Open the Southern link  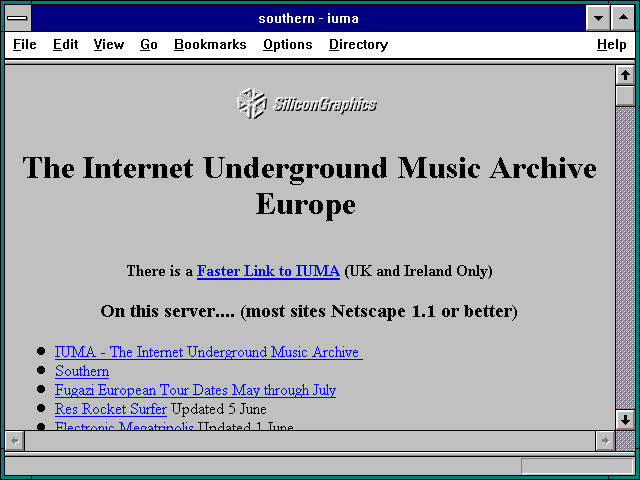tap(82, 371)
